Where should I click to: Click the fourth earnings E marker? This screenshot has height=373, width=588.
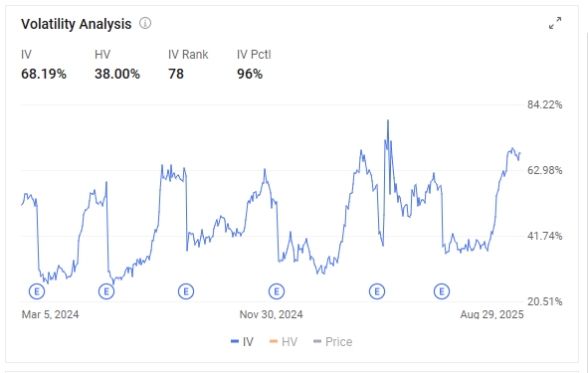point(277,291)
